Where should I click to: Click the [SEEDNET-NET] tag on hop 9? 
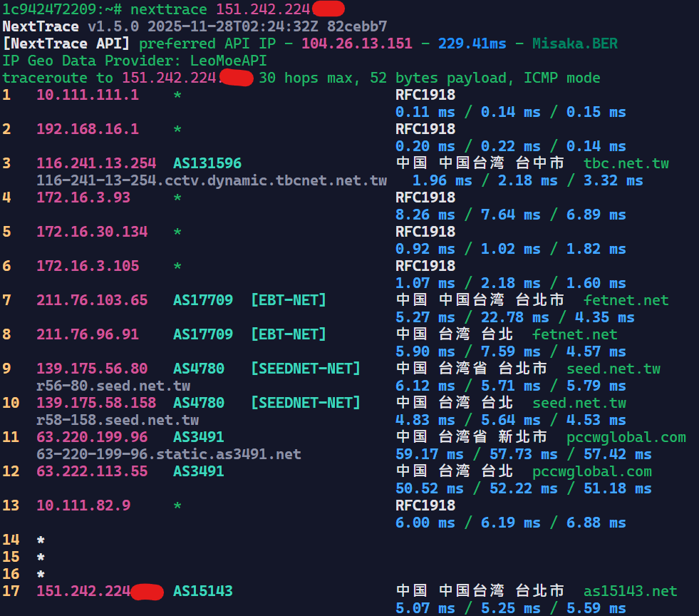tap(305, 369)
